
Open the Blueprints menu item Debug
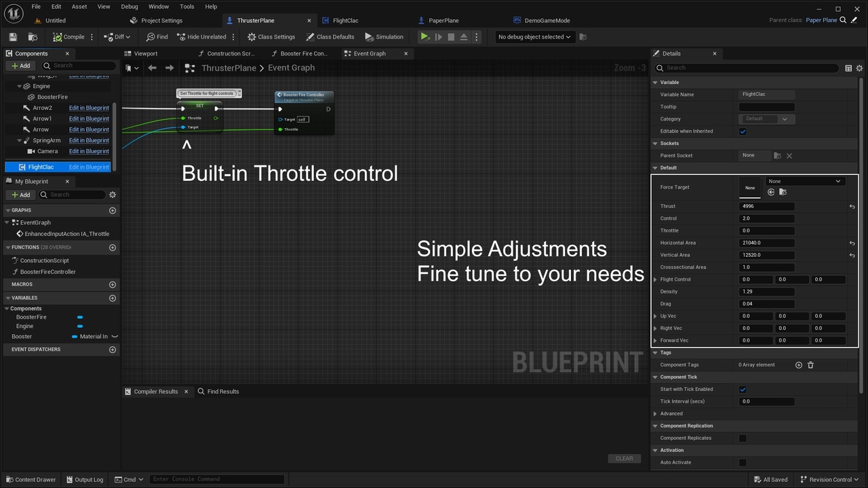coord(130,6)
